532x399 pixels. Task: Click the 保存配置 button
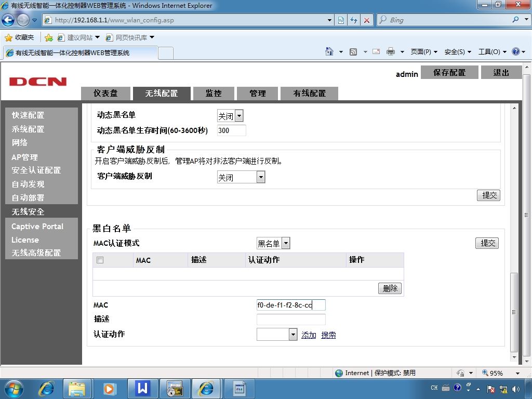coord(449,72)
